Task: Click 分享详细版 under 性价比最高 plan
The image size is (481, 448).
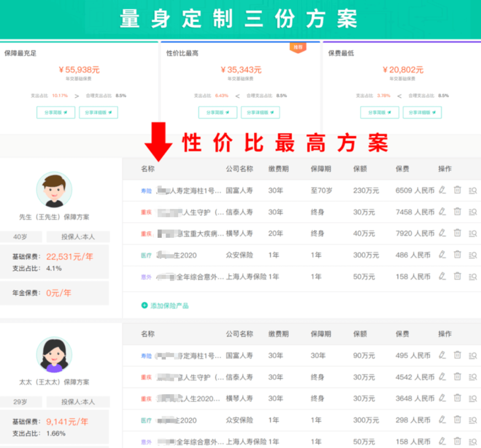Action: tap(260, 113)
